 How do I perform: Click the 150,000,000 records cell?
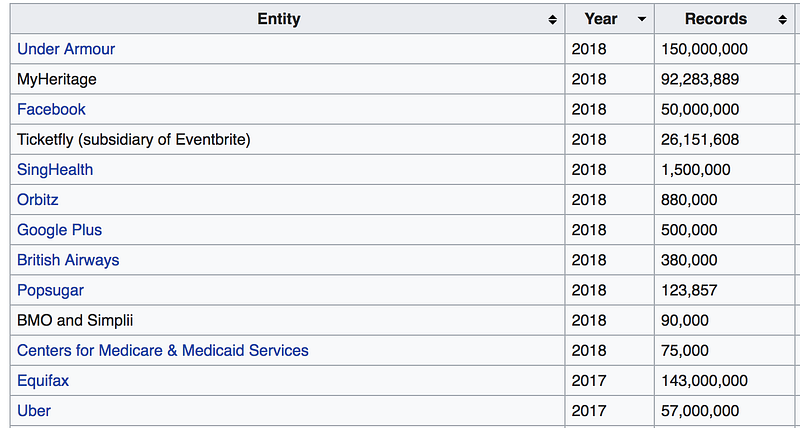[724, 49]
